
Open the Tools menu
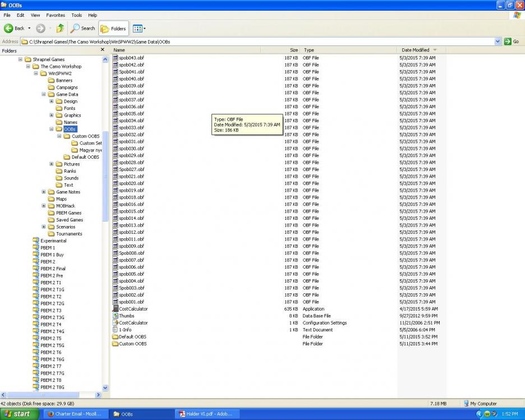(76, 15)
